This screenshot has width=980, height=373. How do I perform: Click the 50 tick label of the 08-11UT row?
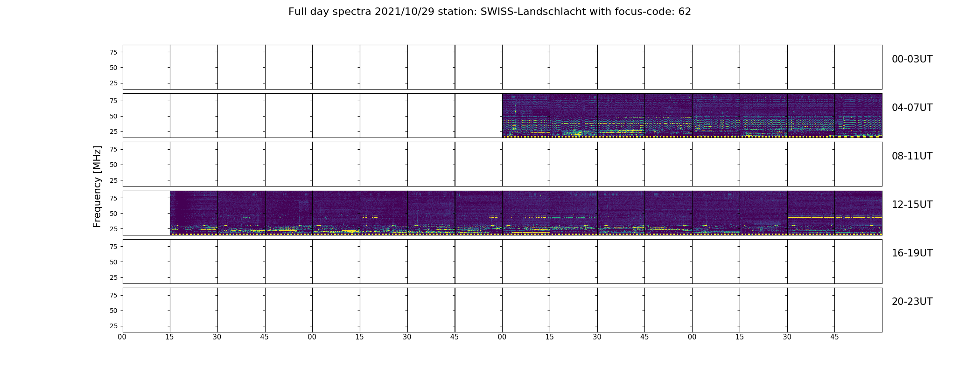click(x=113, y=165)
